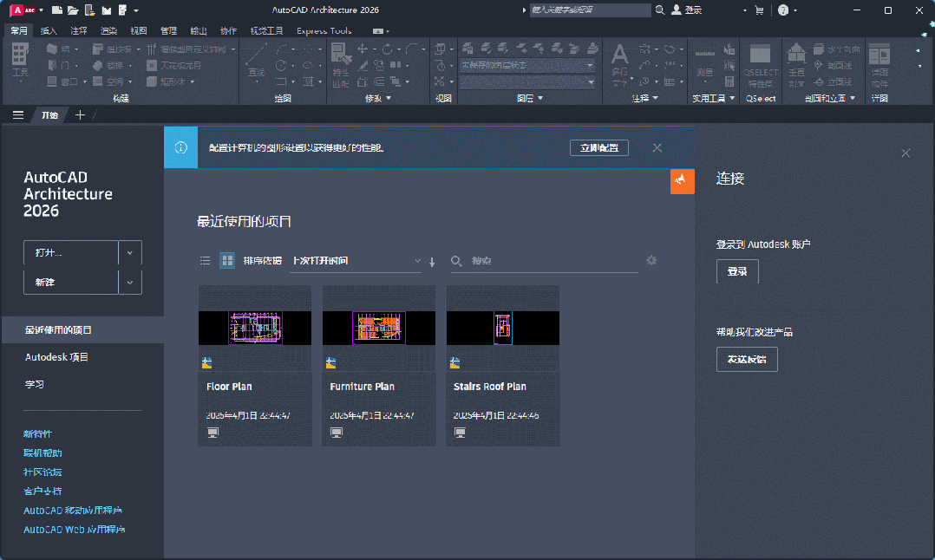The width and height of the screenshot is (935, 560).
Task: Click the search magnifier icon in title bar
Action: [659, 10]
